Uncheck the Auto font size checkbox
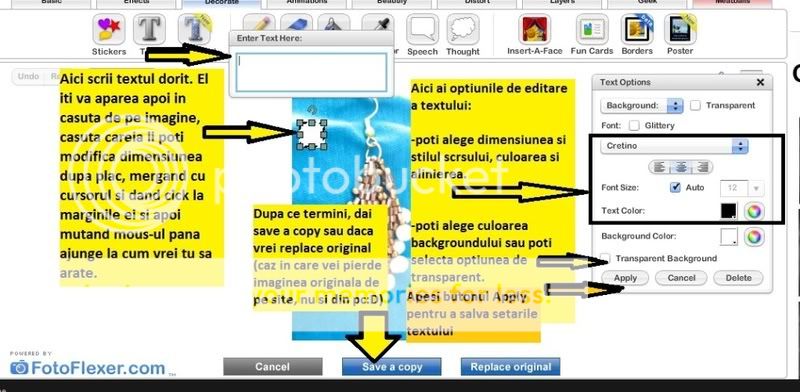800x392 pixels. point(676,187)
